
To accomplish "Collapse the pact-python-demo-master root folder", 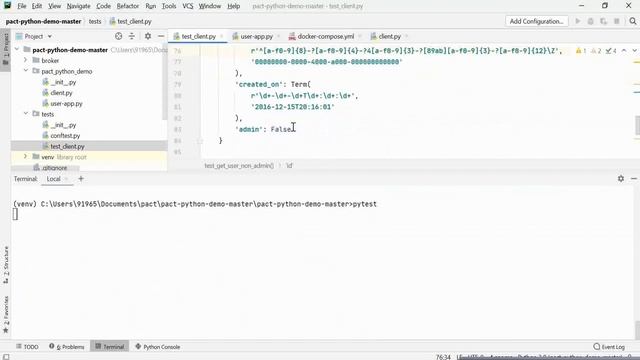I will tap(17, 49).
